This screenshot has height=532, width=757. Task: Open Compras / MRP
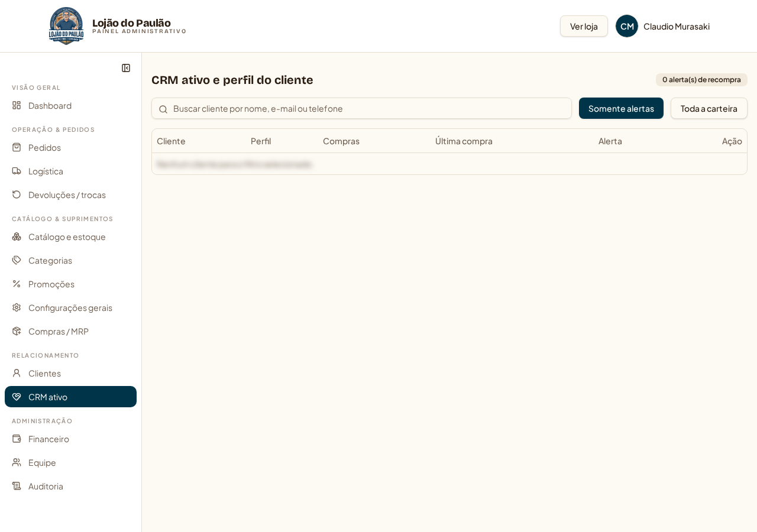point(70,331)
